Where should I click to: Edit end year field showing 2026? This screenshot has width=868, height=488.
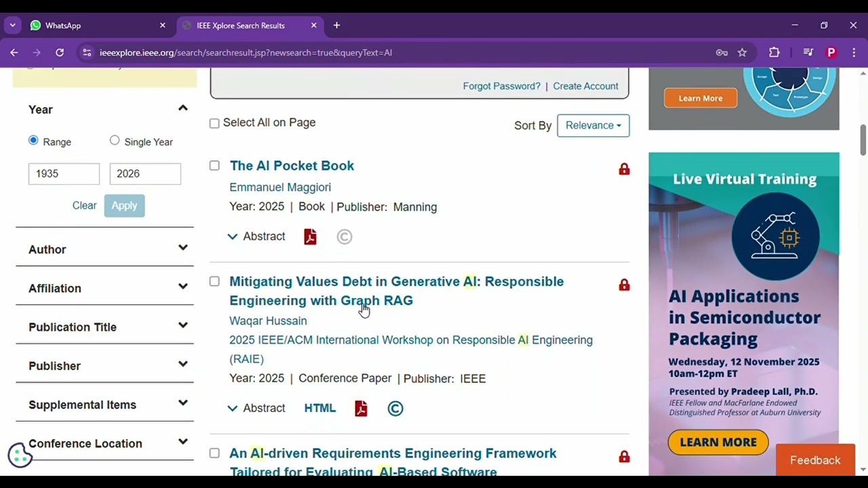click(x=145, y=174)
